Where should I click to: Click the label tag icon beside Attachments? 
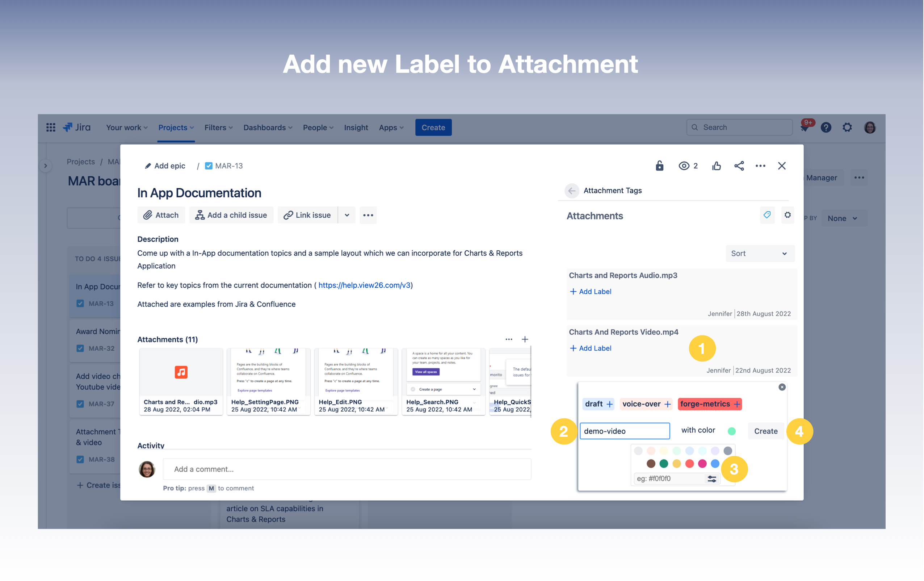(767, 215)
